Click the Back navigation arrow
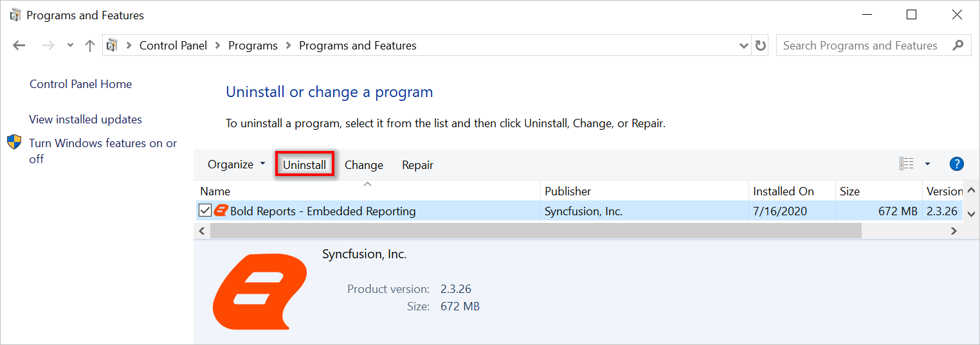Viewport: 980px width, 345px height. (x=19, y=46)
